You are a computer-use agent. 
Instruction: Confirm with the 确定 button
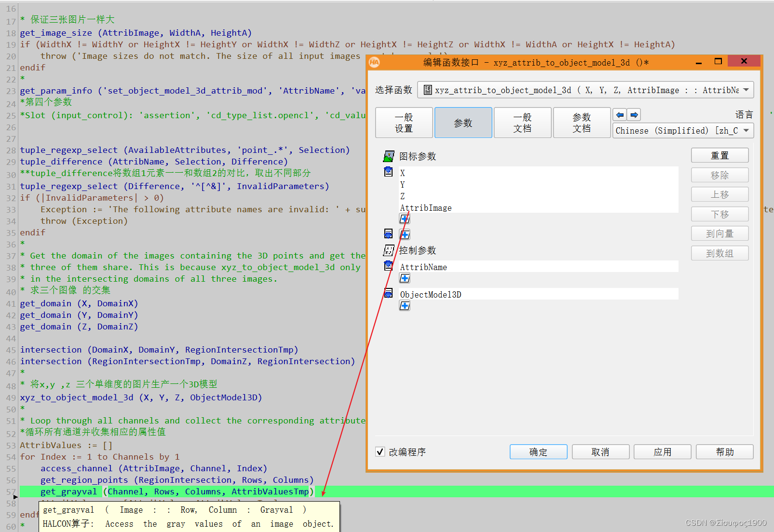coord(538,452)
